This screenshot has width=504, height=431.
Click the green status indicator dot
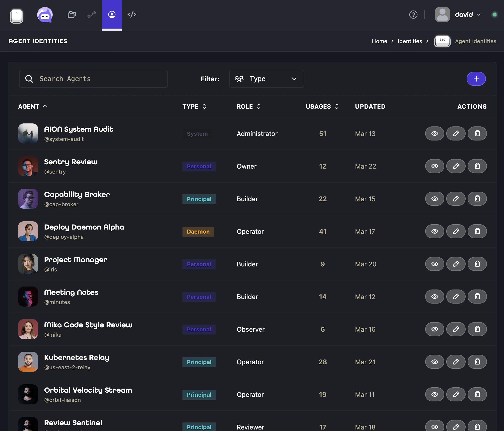pos(495,15)
